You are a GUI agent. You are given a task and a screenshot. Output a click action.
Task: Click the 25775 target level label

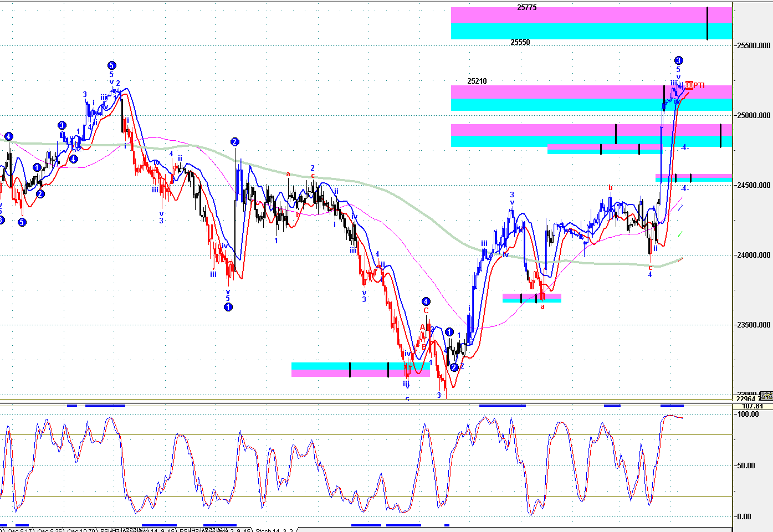point(526,7)
